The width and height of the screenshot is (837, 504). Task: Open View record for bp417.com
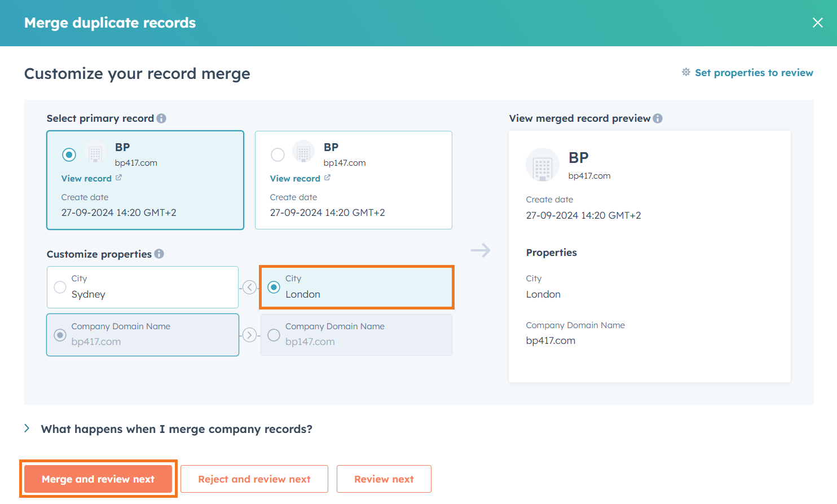point(86,178)
